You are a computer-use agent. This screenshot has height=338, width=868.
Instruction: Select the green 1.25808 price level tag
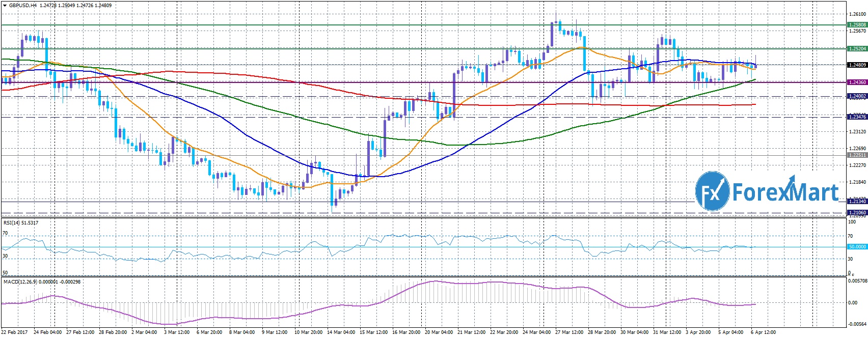click(857, 24)
